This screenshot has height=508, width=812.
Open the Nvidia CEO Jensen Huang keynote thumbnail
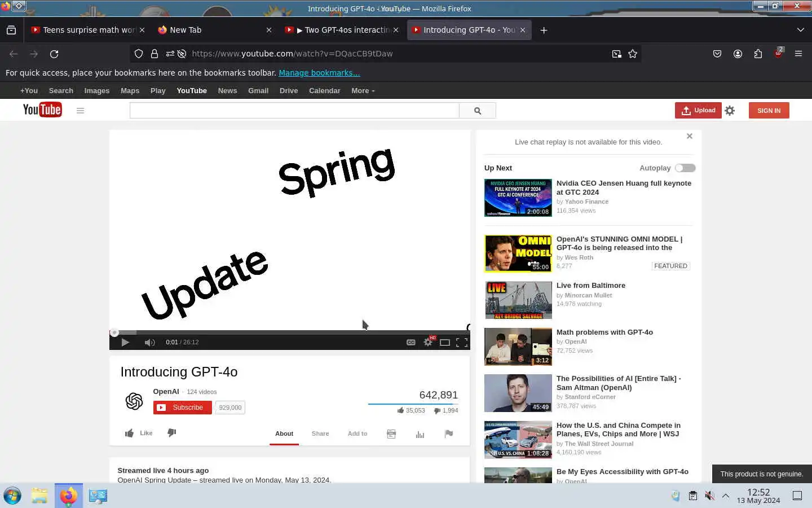click(518, 198)
